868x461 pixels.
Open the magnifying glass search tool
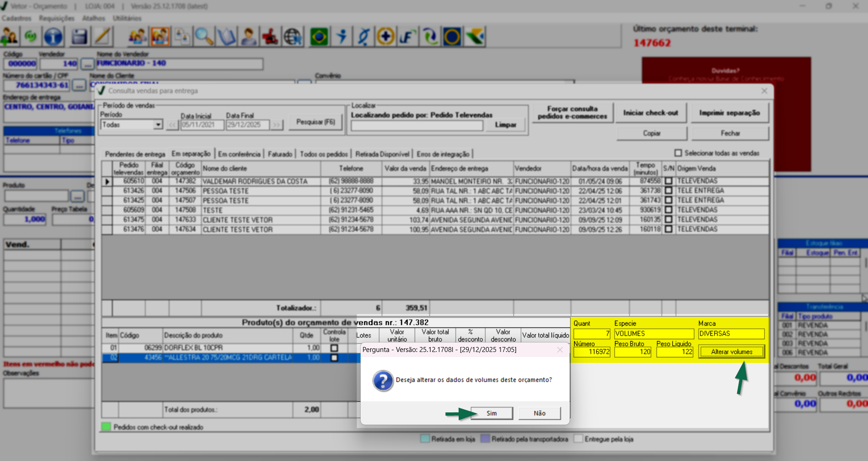(204, 36)
